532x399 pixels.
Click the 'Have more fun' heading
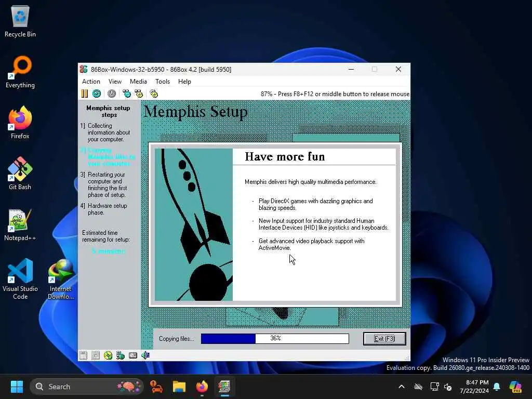pos(285,156)
